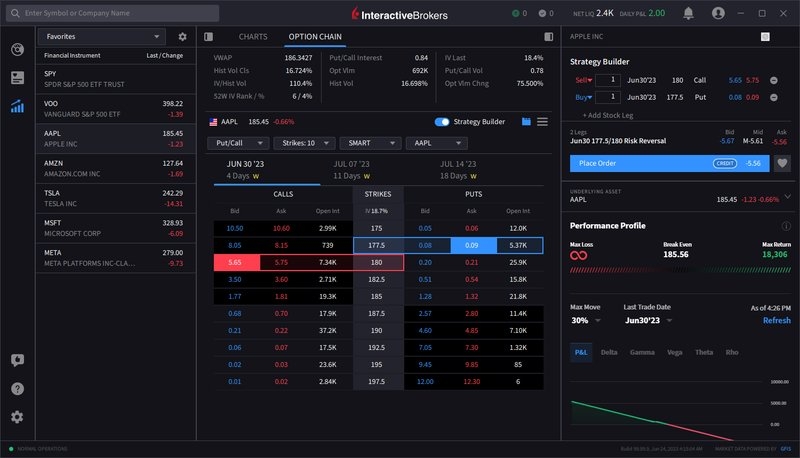Show the Theta profile tab
Screen dimensions: 800x458
(704, 352)
